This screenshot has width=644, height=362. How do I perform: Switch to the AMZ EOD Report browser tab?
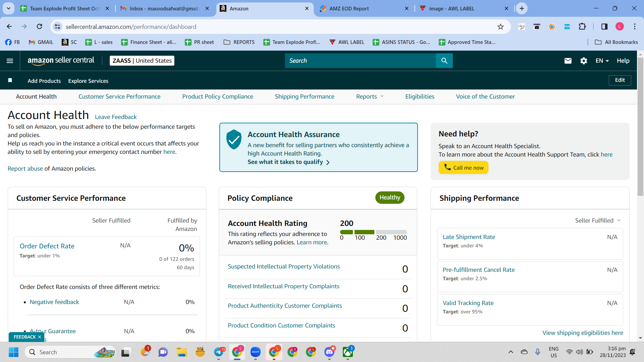click(x=364, y=9)
